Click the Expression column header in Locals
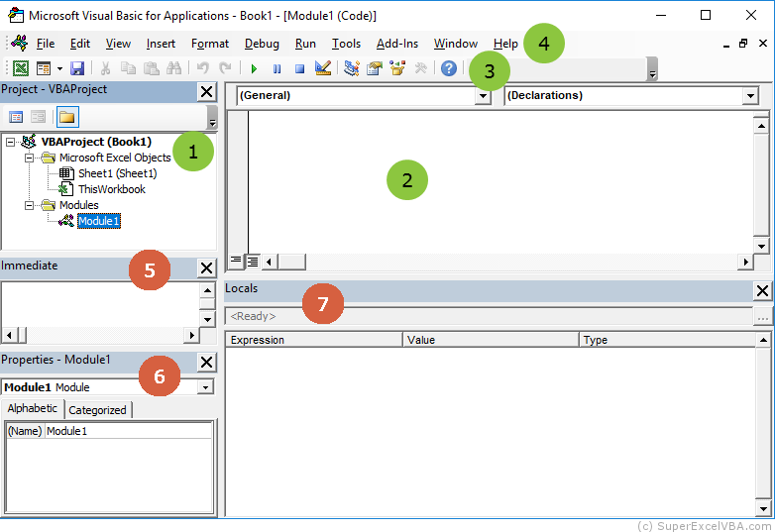775x532 pixels. 314,340
